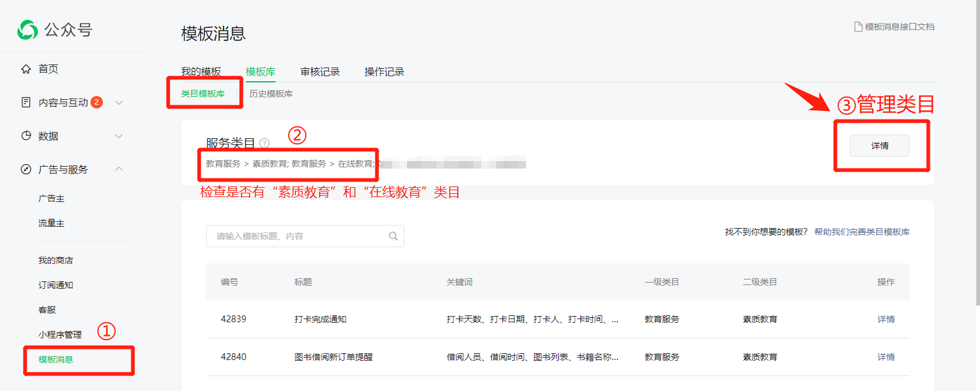This screenshot has width=980, height=391.
Task: Select the 历史模板库 sub-tab
Action: pos(271,94)
